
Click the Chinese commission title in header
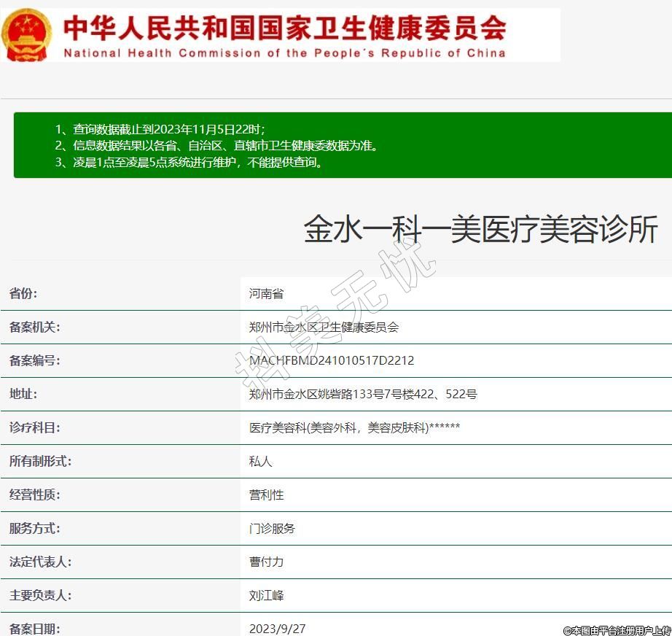tap(284, 28)
